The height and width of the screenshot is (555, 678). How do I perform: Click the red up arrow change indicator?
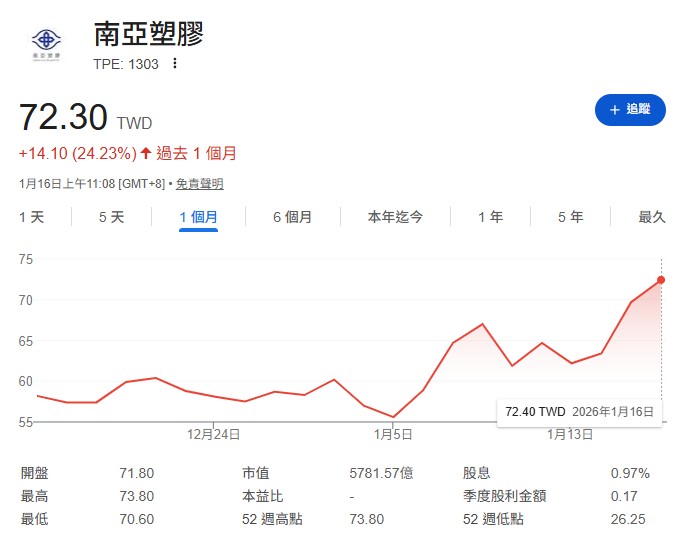[146, 153]
